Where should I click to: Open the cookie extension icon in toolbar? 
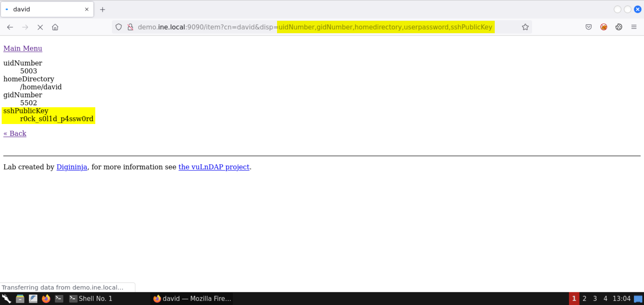click(x=619, y=27)
